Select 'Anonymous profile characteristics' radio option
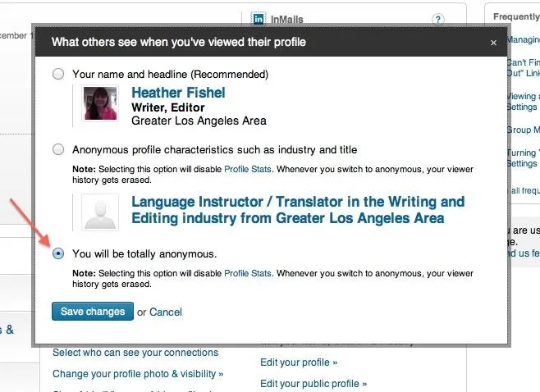This screenshot has height=392, width=540. (x=58, y=149)
